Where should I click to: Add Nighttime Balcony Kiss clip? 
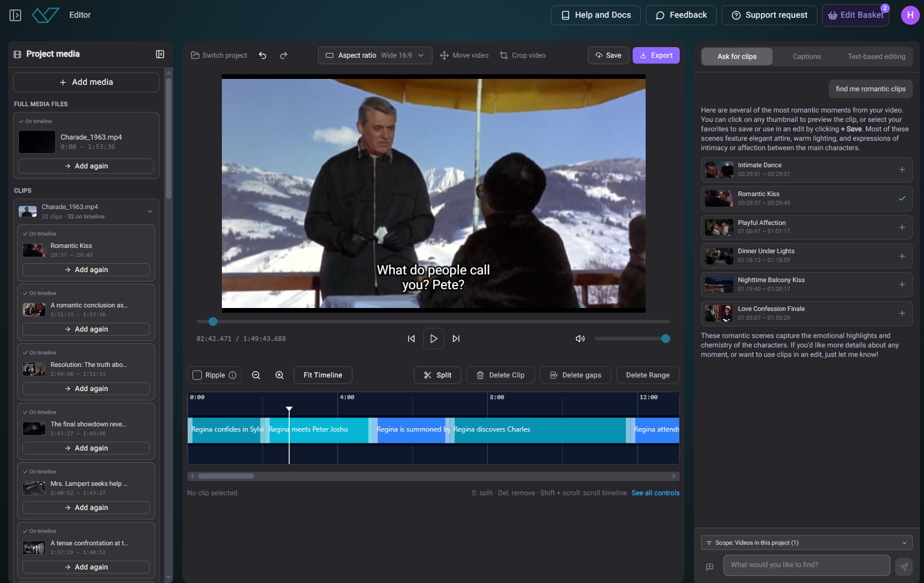[x=902, y=284]
